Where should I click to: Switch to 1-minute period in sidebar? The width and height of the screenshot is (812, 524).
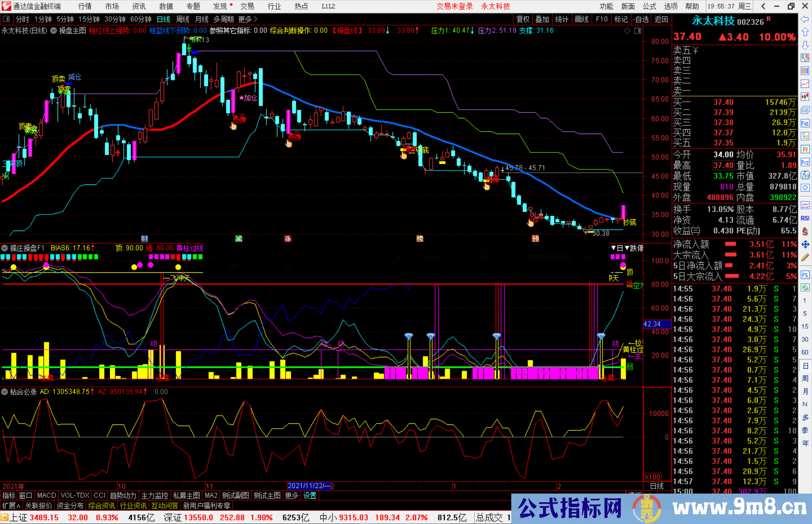pos(805,301)
